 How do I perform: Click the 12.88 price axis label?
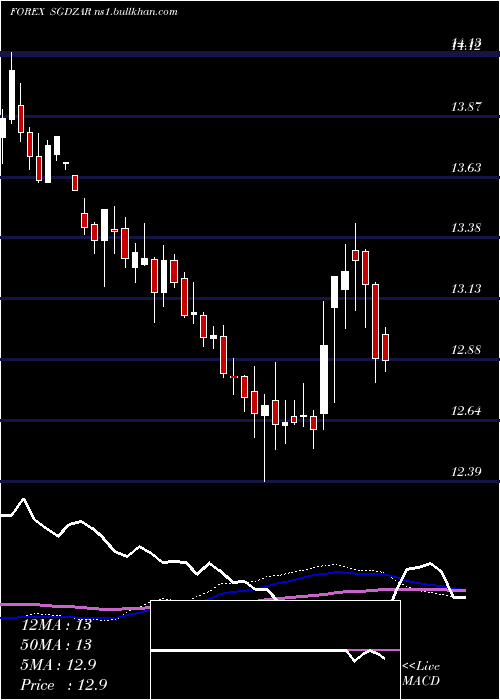click(466, 350)
